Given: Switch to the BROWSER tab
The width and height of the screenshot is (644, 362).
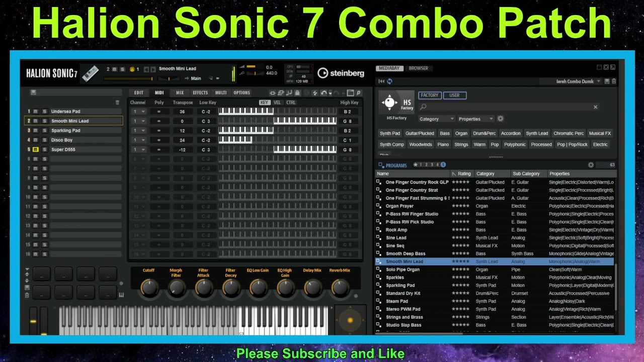Looking at the screenshot, I should [419, 68].
